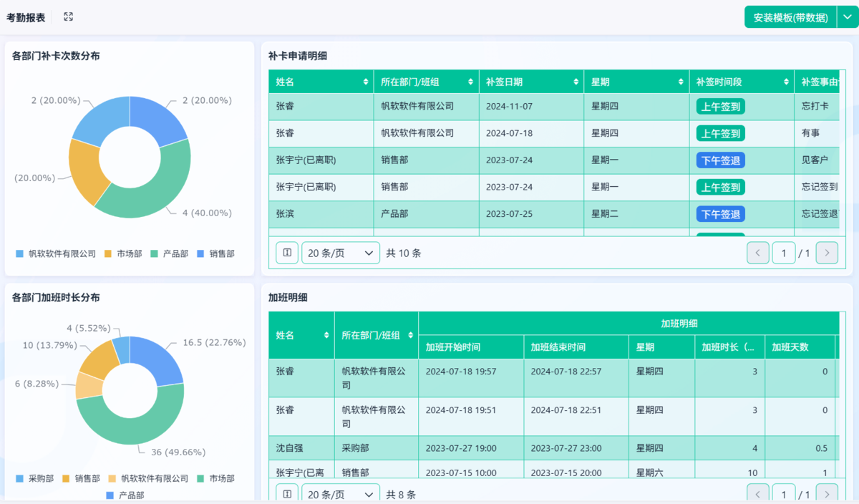Open 20 条/页 page size dropdown in 加班明细
859x504 pixels.
coord(341,495)
